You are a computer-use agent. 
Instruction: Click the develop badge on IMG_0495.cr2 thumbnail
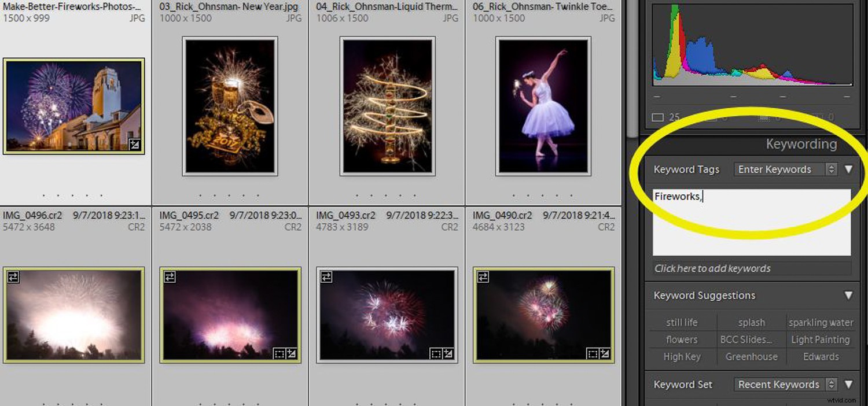point(293,353)
